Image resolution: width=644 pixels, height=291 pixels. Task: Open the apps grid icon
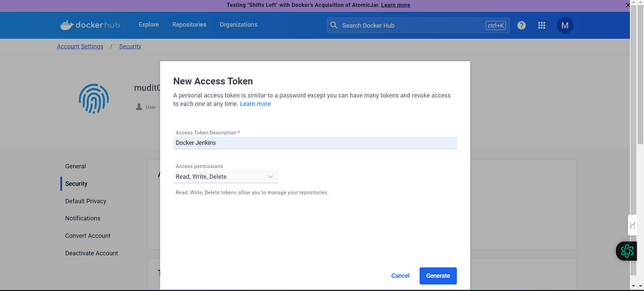click(541, 25)
